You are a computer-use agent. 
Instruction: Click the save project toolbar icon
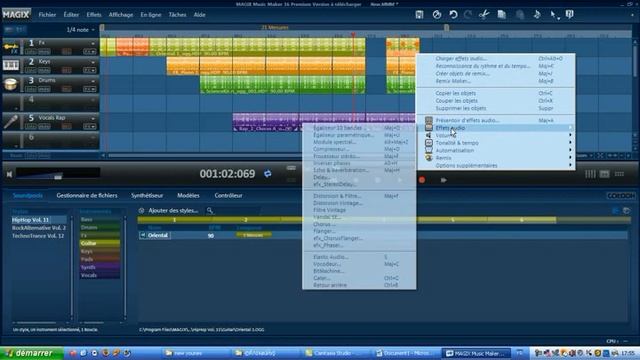coord(419,15)
